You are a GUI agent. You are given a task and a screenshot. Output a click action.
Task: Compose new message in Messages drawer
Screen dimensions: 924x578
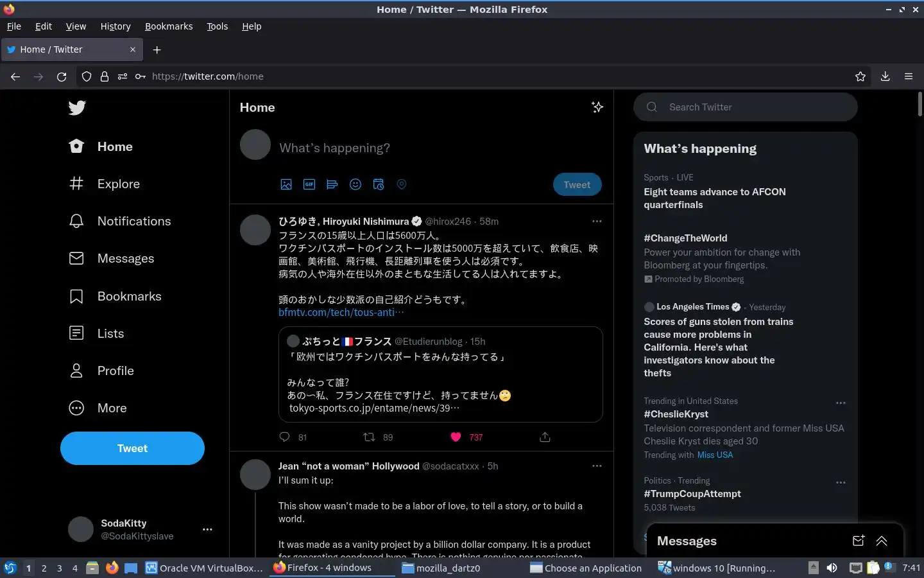click(859, 541)
